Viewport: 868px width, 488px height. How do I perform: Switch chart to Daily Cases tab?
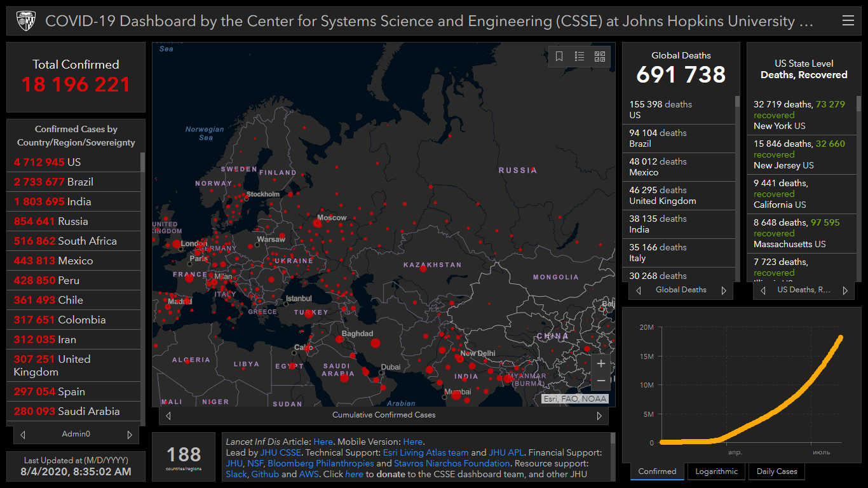click(x=776, y=471)
